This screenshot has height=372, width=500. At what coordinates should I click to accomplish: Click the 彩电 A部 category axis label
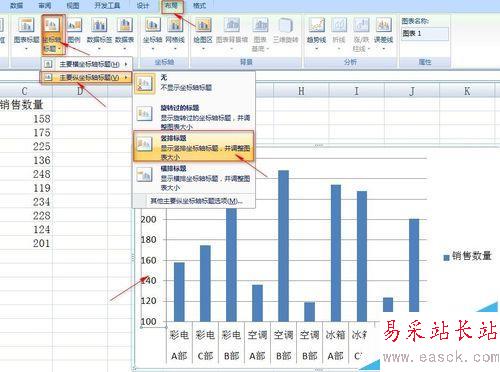coord(179,345)
